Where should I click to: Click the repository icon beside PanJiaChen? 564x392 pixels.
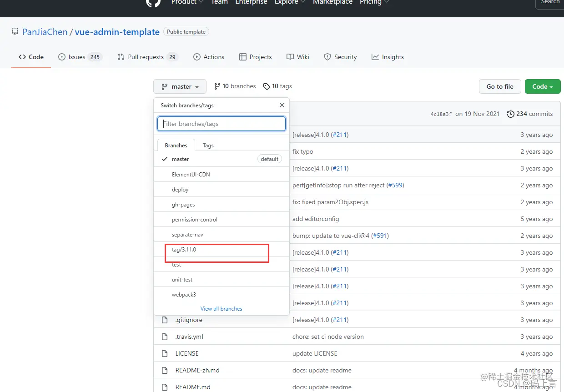15,32
